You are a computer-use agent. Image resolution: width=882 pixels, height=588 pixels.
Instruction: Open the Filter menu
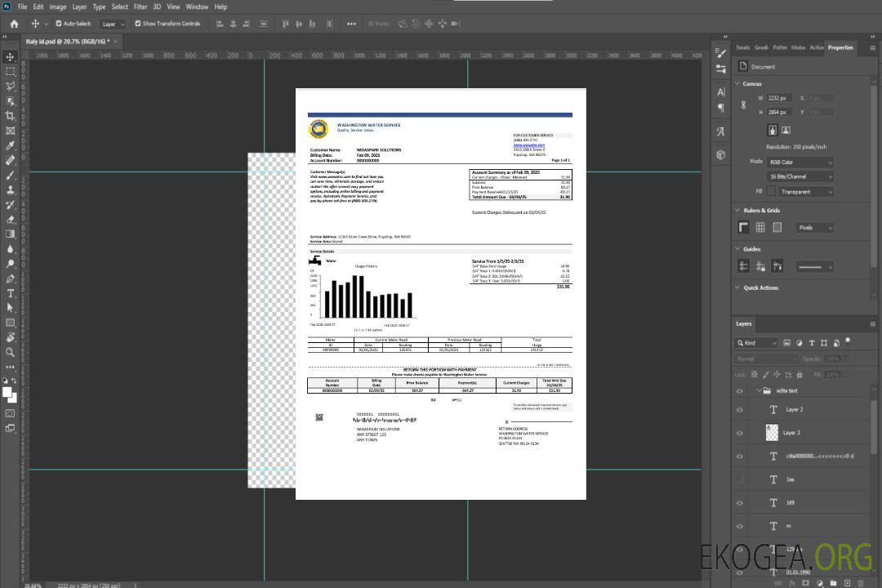(140, 7)
